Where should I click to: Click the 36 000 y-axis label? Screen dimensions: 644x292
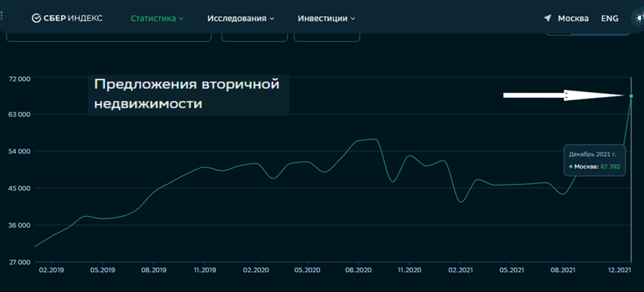20,225
